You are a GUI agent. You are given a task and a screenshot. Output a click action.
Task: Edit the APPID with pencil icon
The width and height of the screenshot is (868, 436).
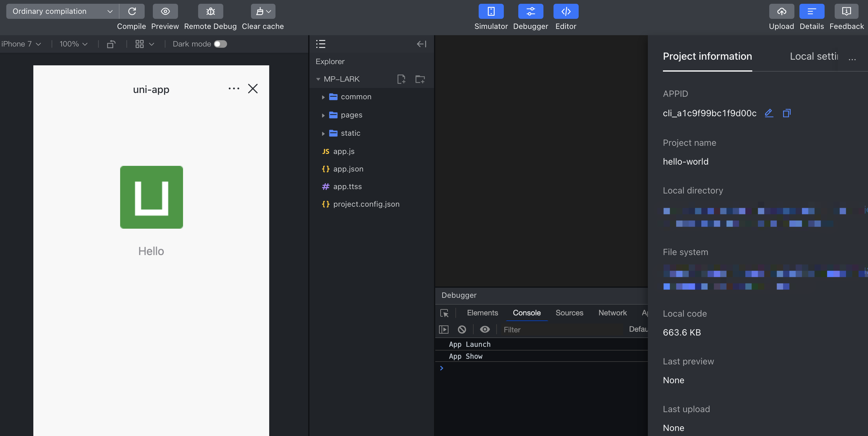(769, 113)
